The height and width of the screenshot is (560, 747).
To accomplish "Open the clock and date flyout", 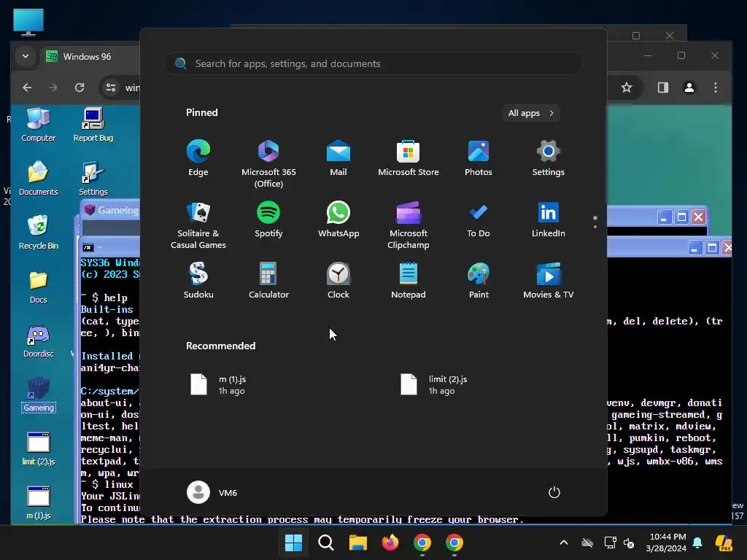I will coord(666,542).
